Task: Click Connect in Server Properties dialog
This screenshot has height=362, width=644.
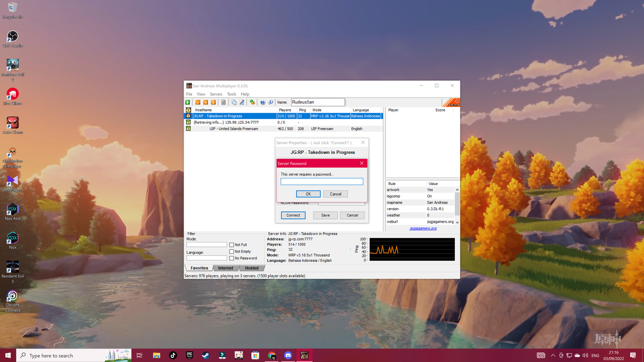Action: (x=293, y=215)
